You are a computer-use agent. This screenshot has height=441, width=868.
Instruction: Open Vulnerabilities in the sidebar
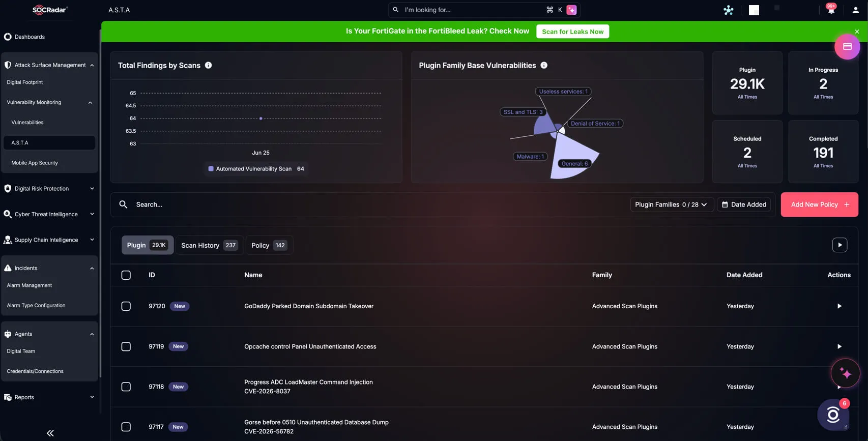pos(27,123)
